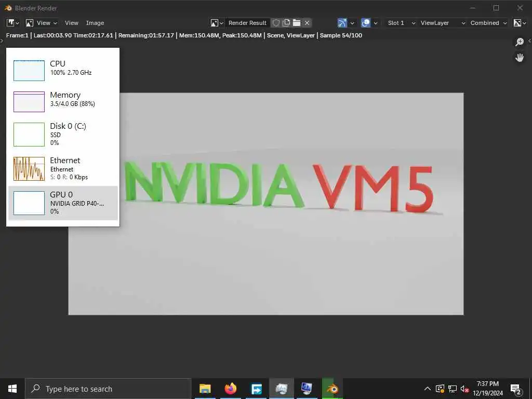Click the Render Result name field
The height and width of the screenshot is (399, 532).
pyautogui.click(x=247, y=23)
